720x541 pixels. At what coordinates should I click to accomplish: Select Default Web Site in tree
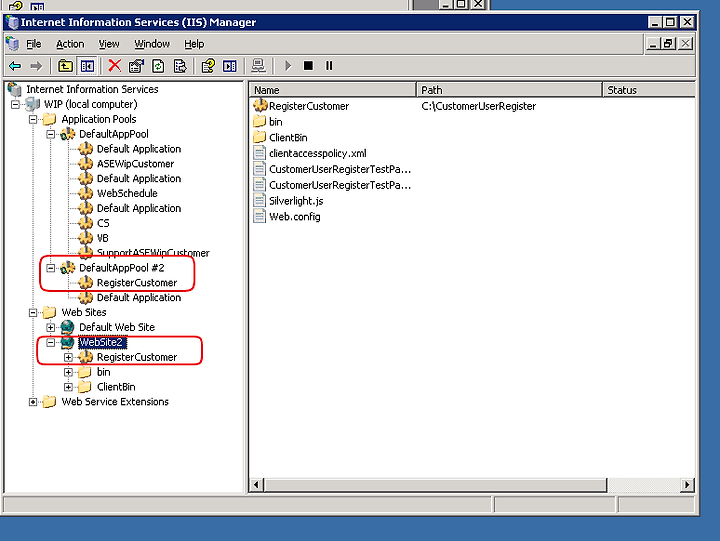(x=117, y=327)
